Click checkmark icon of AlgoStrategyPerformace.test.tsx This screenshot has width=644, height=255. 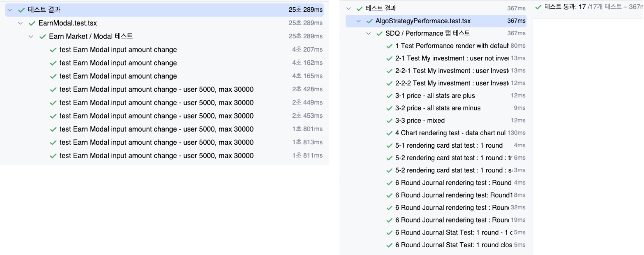370,21
